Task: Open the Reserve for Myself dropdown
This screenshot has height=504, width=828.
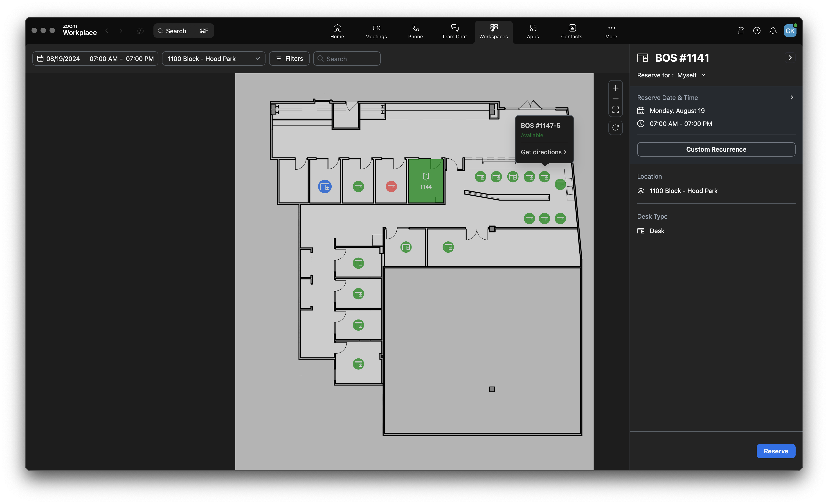Action: click(691, 75)
